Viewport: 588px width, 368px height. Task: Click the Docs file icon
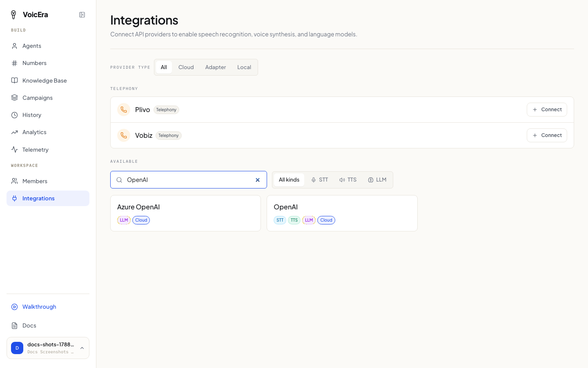point(15,325)
